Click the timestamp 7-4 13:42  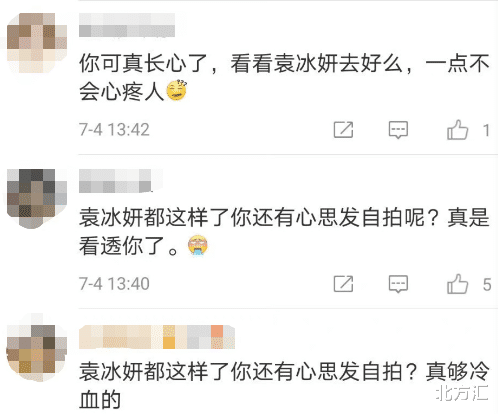pyautogui.click(x=114, y=130)
